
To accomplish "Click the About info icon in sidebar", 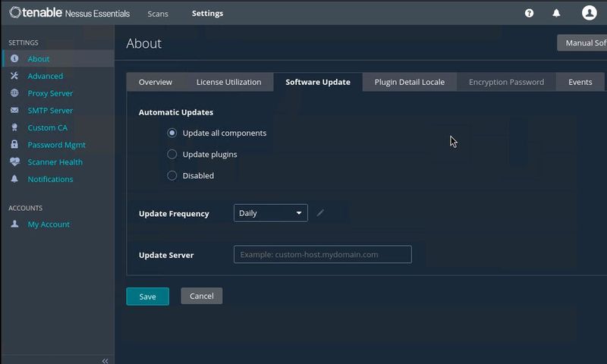I will pos(14,58).
